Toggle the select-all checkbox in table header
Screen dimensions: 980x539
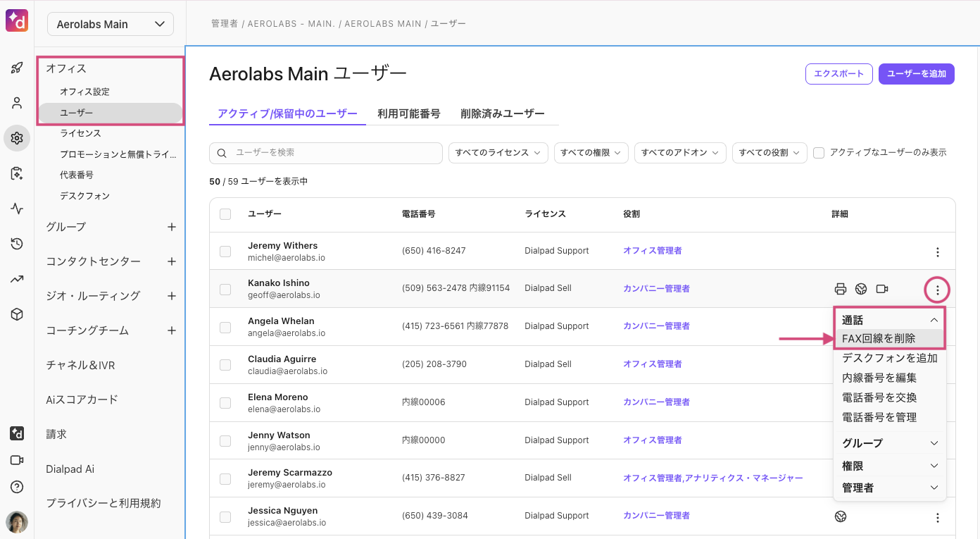tap(225, 214)
